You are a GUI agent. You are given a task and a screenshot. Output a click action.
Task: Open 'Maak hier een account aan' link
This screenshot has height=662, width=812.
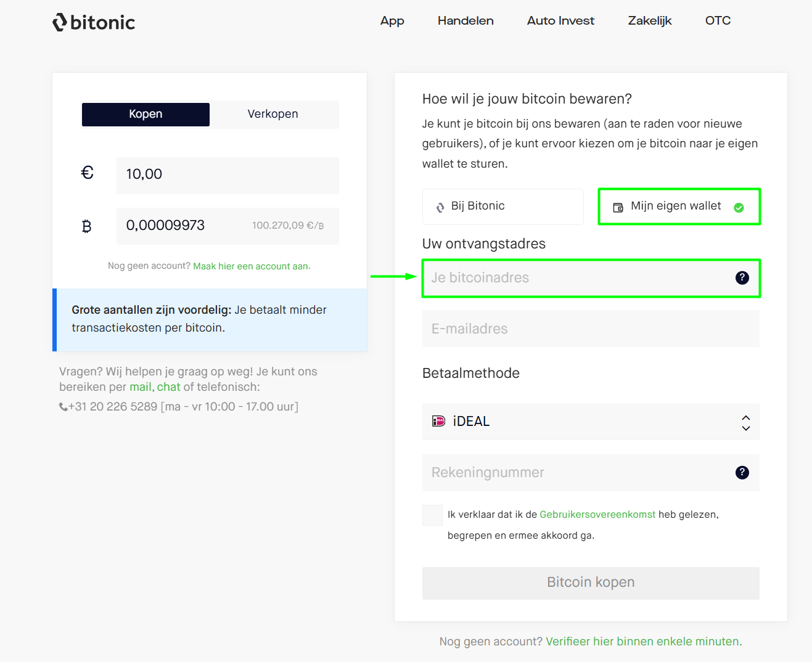tap(252, 266)
